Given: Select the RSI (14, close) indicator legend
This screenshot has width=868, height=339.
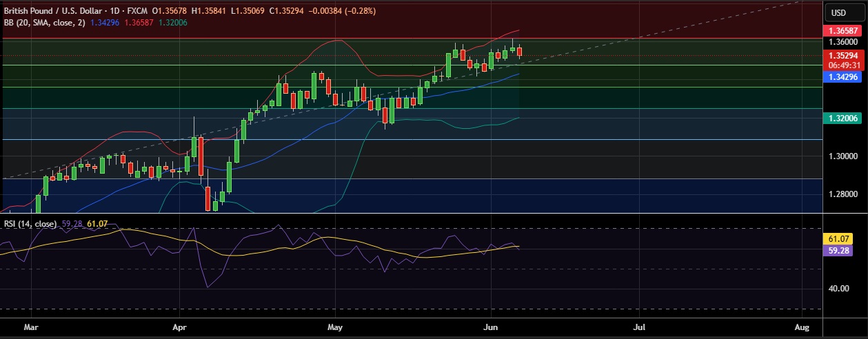Looking at the screenshot, I should (31, 224).
